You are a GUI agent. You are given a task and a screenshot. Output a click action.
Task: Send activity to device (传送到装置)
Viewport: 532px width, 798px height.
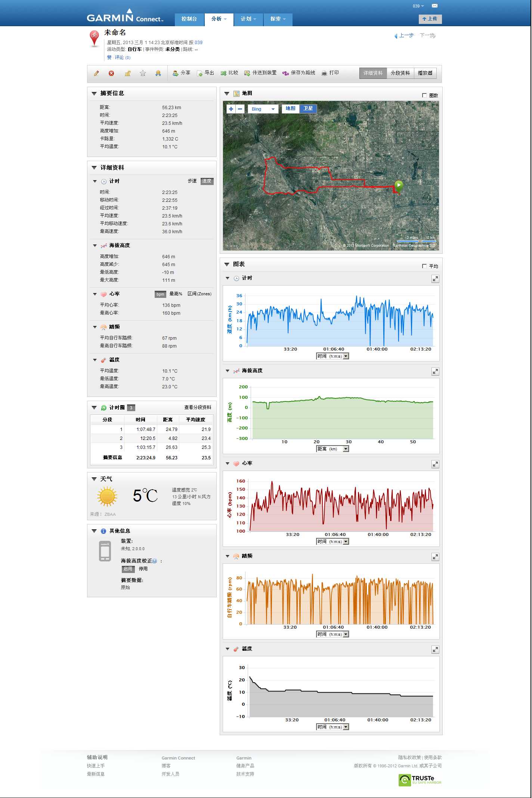point(260,73)
